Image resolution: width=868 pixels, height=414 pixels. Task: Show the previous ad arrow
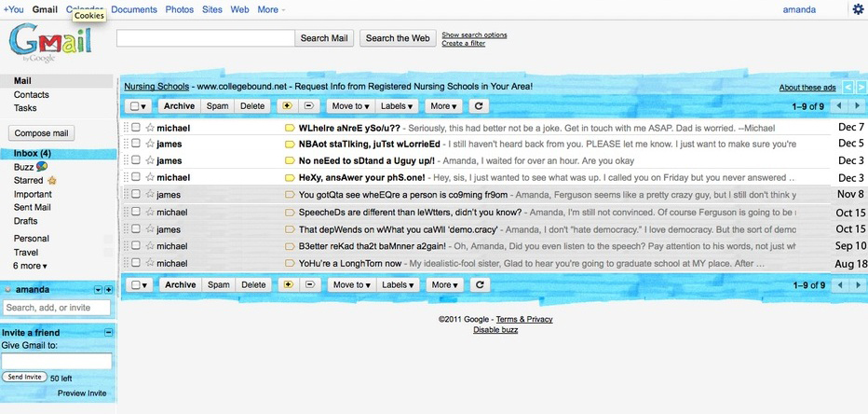coord(848,87)
